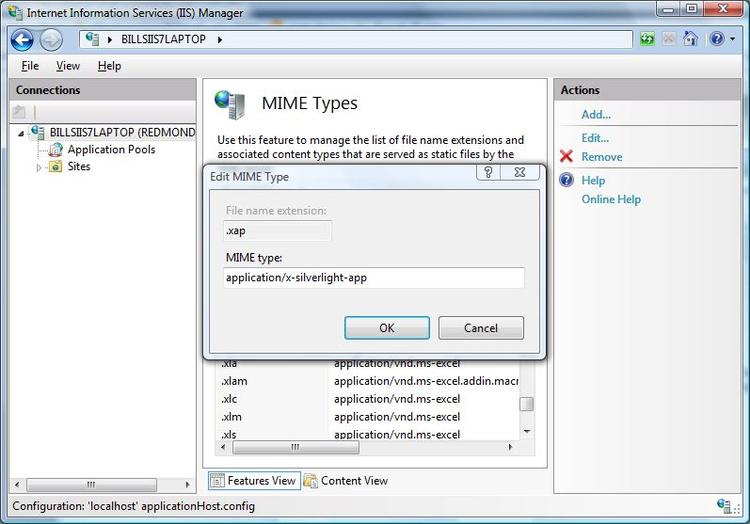The image size is (750, 524).
Task: Click Add... in the Actions pane
Action: 596,115
